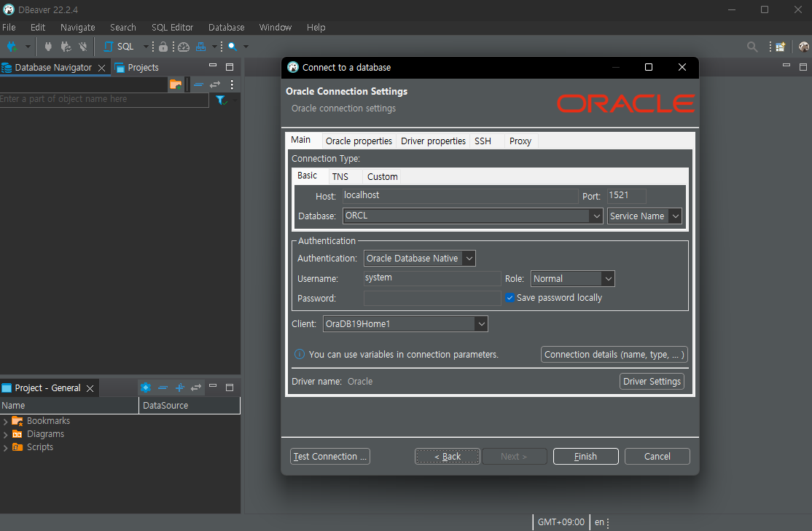Close the Project - General tab

[90, 388]
